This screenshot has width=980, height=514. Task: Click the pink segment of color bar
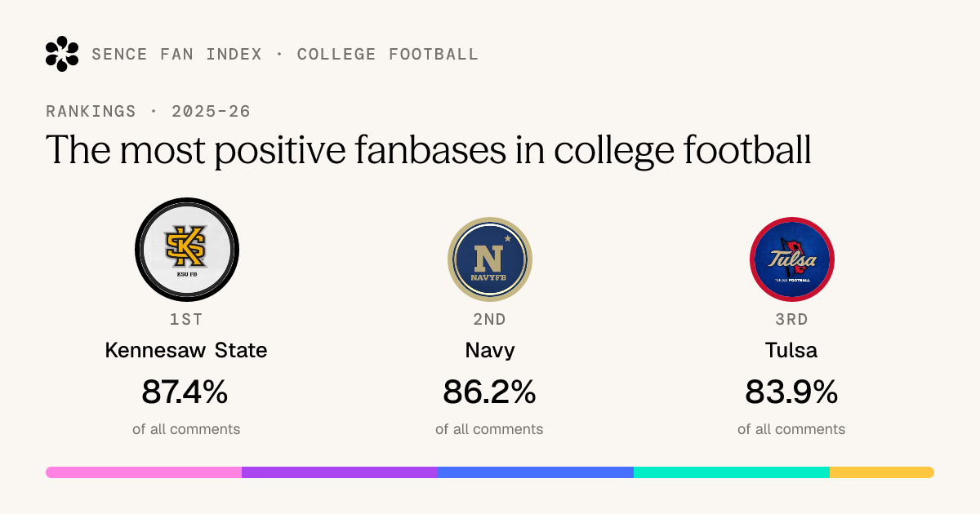[144, 472]
